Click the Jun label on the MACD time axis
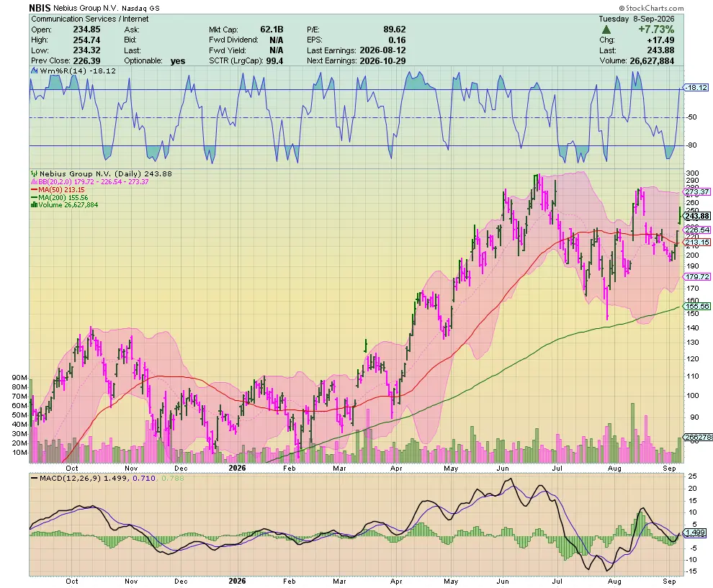This screenshot has height=588, width=713. [x=503, y=581]
